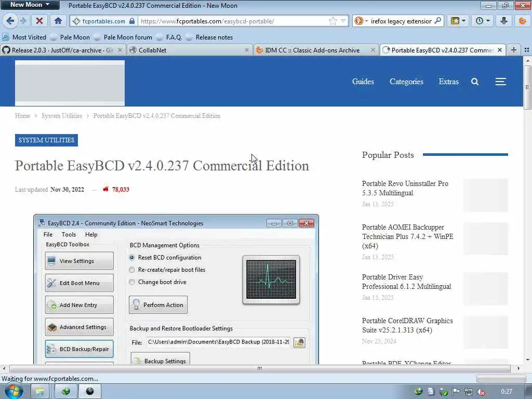This screenshot has width=532, height=399.
Task: Click the vertical scrollbar thumb
Action: [527, 87]
